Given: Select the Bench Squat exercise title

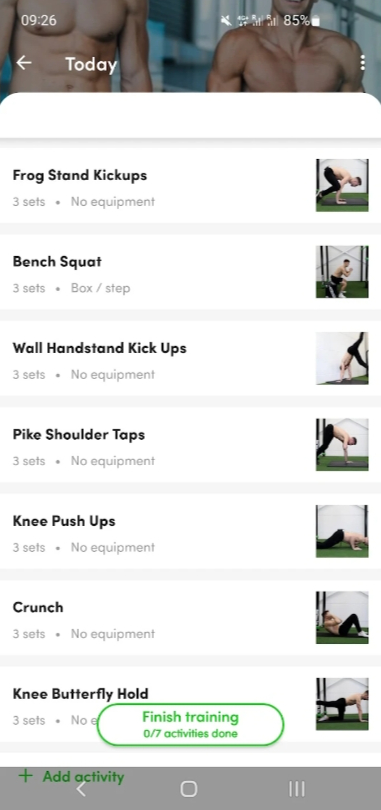Looking at the screenshot, I should [57, 261].
